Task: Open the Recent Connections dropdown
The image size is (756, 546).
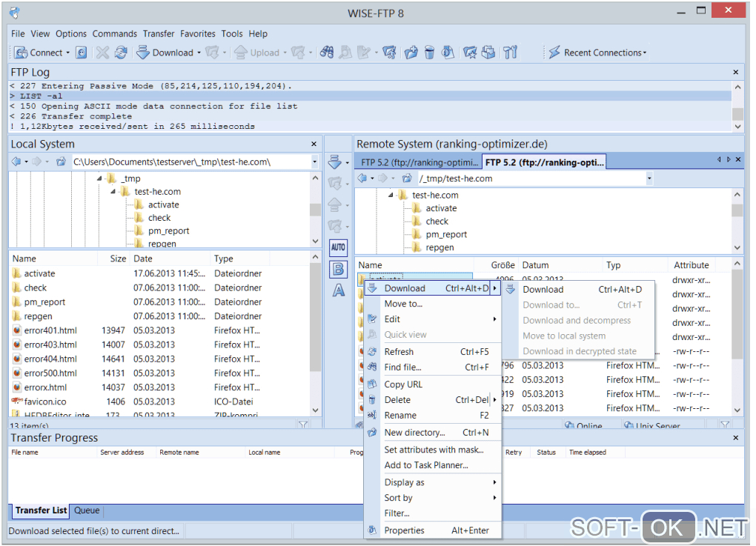Action: (x=598, y=53)
